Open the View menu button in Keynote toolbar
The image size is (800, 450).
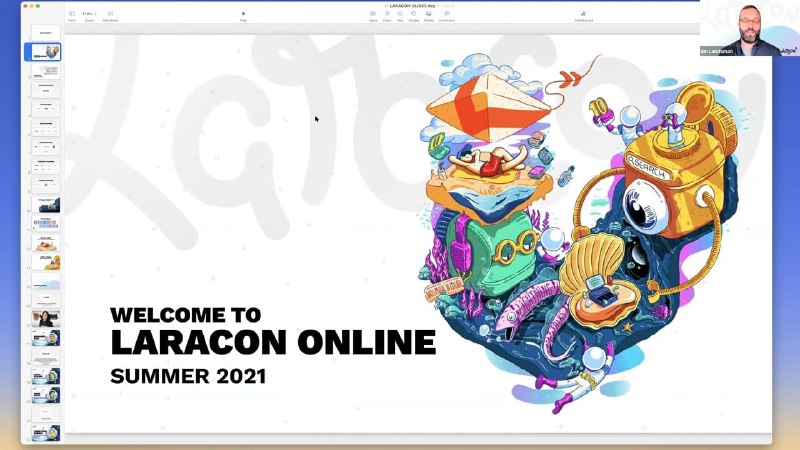pos(72,16)
